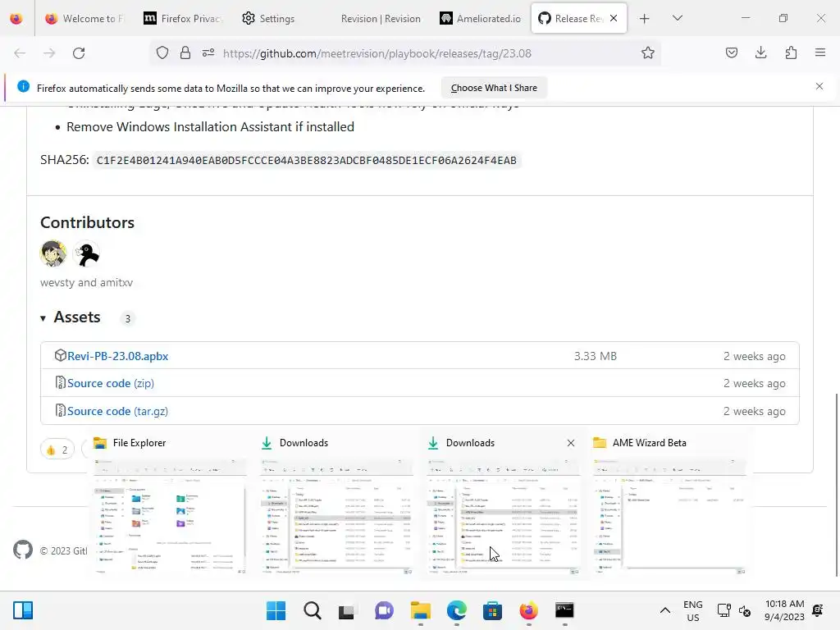Download Source code (zip)
Viewport: 840px width, 630px height.
111,384
